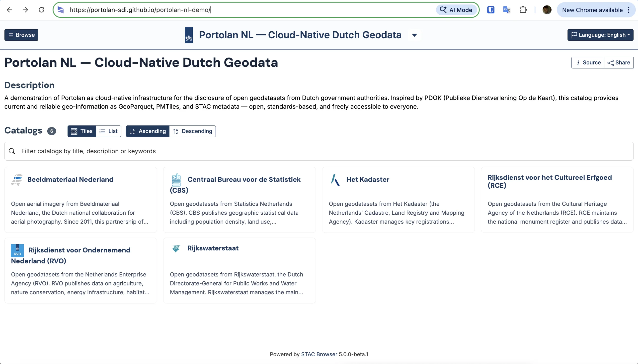Click the catalogs count badge 6

tap(52, 131)
